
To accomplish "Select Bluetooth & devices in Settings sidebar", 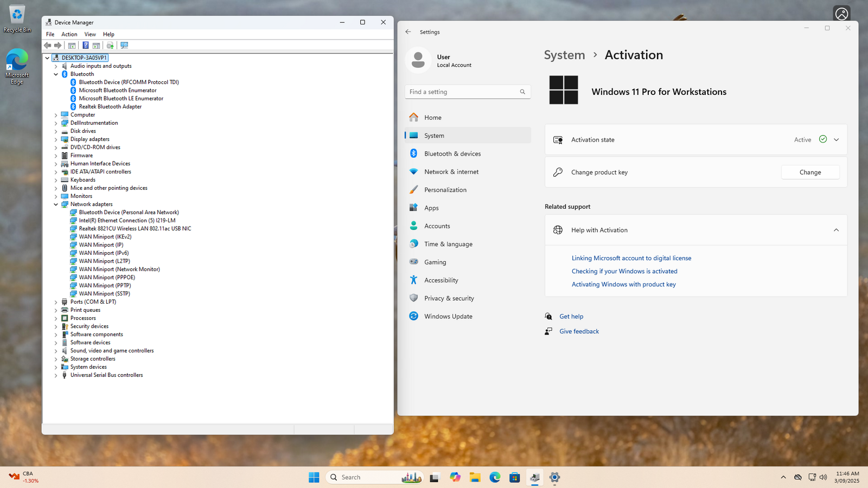I will pyautogui.click(x=468, y=154).
